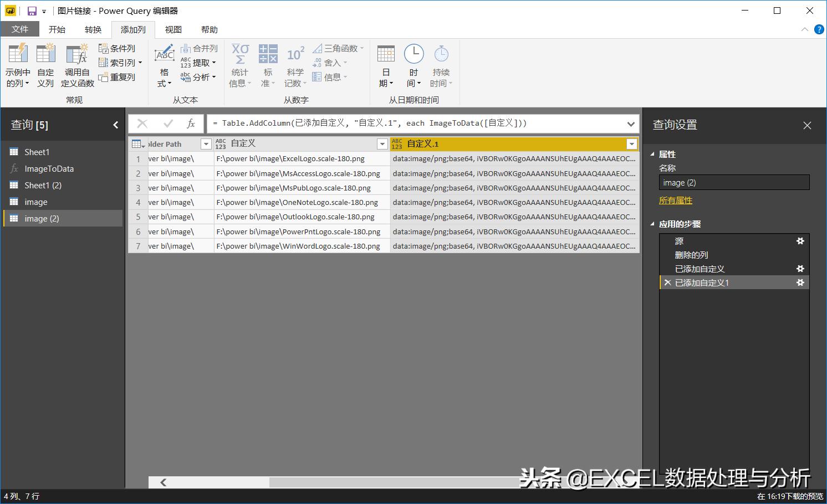
Task: Open the 自定义.1 column filter dropdown
Action: pyautogui.click(x=631, y=143)
